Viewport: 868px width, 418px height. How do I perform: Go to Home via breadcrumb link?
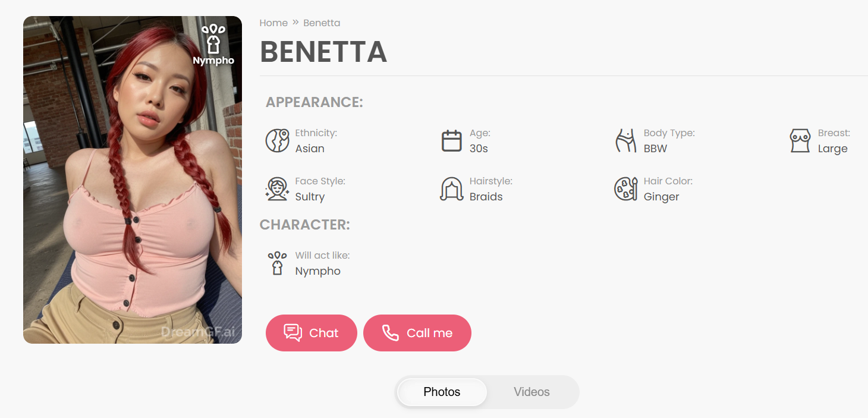(x=273, y=23)
